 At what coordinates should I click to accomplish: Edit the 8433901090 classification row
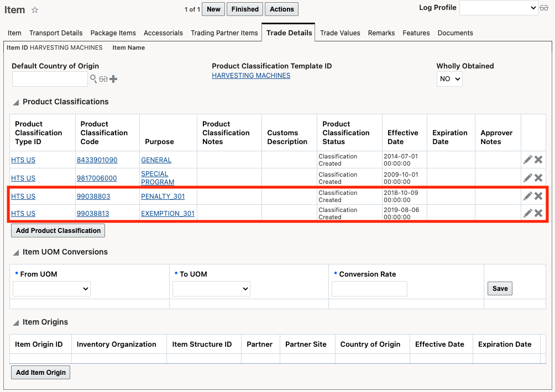(528, 160)
